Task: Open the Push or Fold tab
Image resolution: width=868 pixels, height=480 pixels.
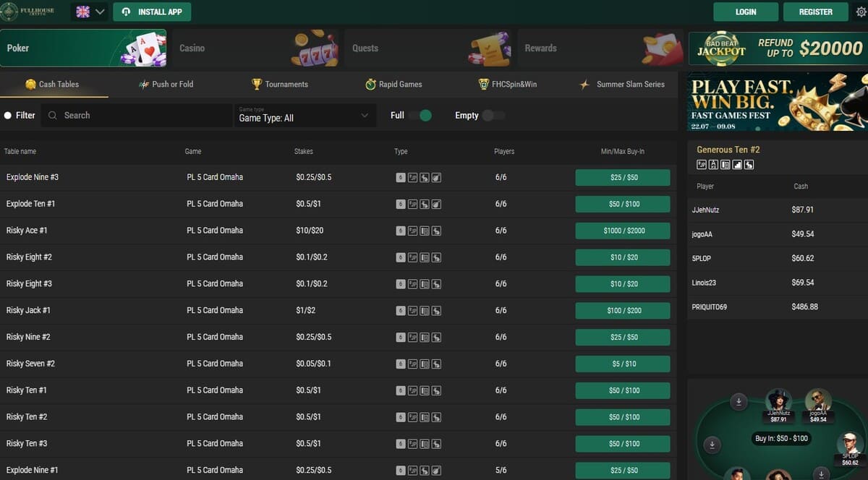Action: pos(166,85)
